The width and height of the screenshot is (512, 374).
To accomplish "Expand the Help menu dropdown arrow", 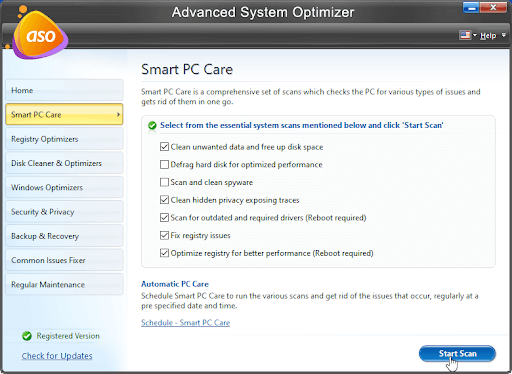I will (x=504, y=35).
